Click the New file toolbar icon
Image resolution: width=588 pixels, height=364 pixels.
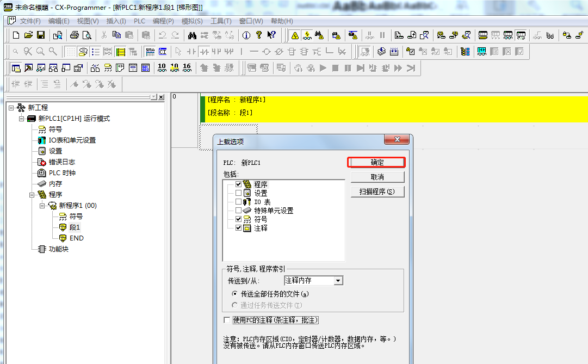[16, 35]
